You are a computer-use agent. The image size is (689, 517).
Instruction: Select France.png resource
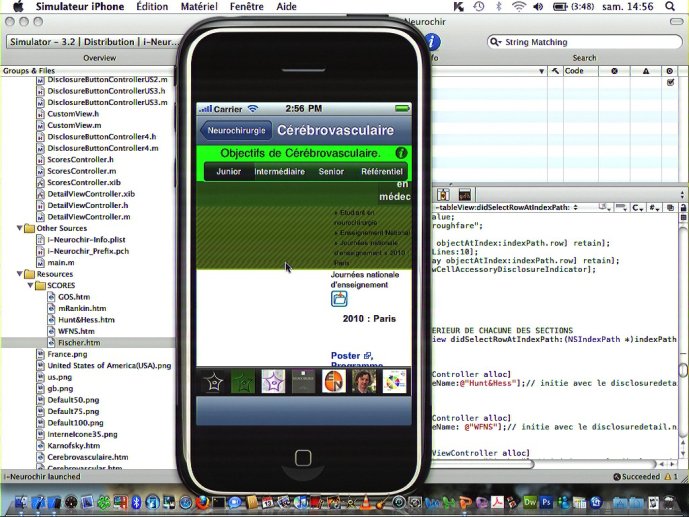coord(67,354)
